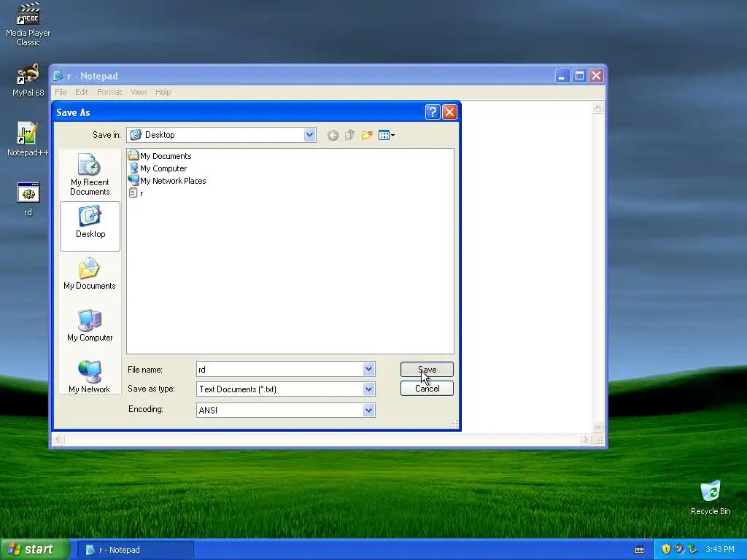This screenshot has width=747, height=560.
Task: Click the Notepad++ desktop icon
Action: click(x=28, y=139)
